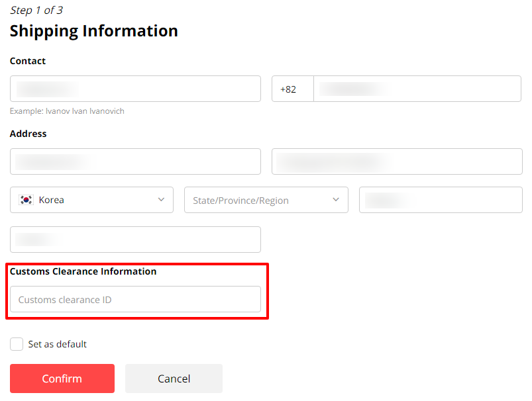Image resolution: width=532 pixels, height=401 pixels.
Task: Click the contact name input field
Action: tap(135, 89)
